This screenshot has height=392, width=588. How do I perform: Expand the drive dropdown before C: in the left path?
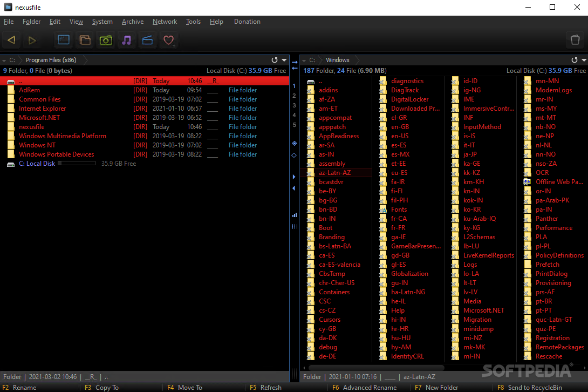[x=4, y=60]
